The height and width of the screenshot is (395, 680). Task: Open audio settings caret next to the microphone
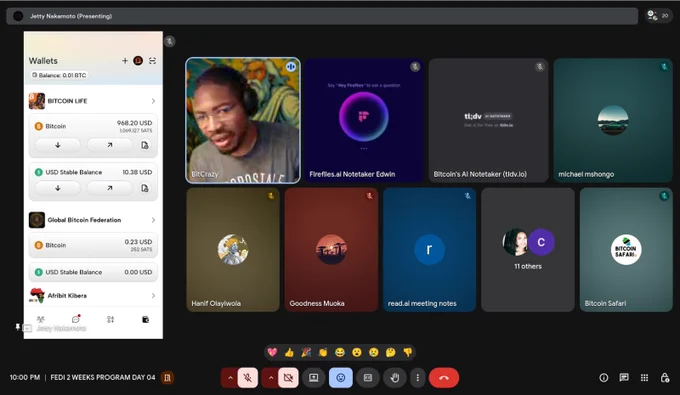[x=230, y=378]
